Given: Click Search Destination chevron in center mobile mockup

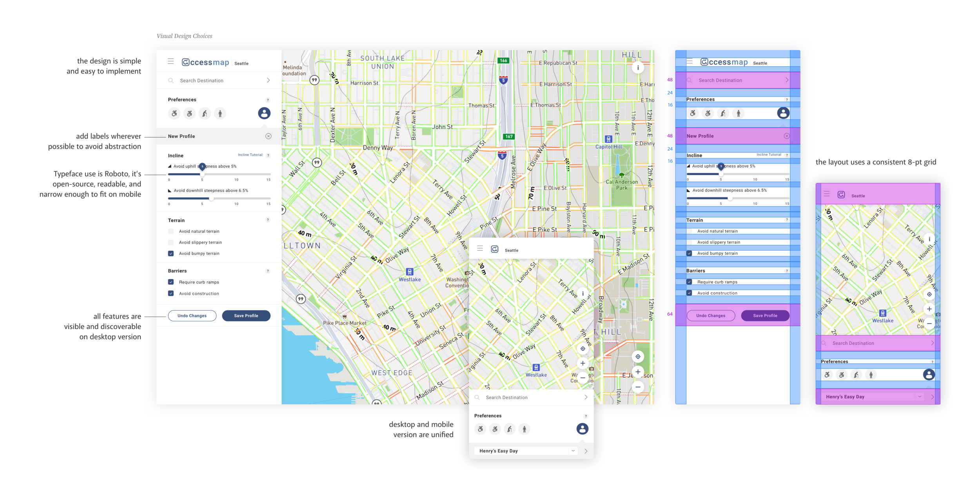Looking at the screenshot, I should (x=586, y=397).
